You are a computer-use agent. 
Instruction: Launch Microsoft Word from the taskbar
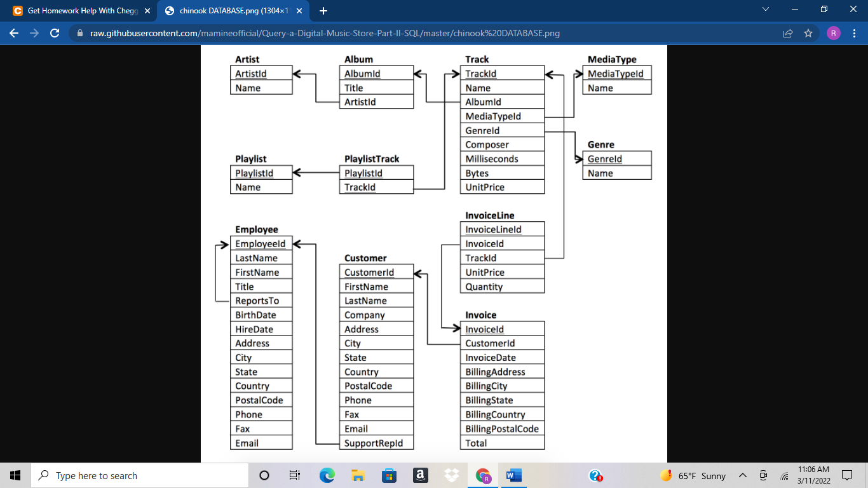(513, 475)
